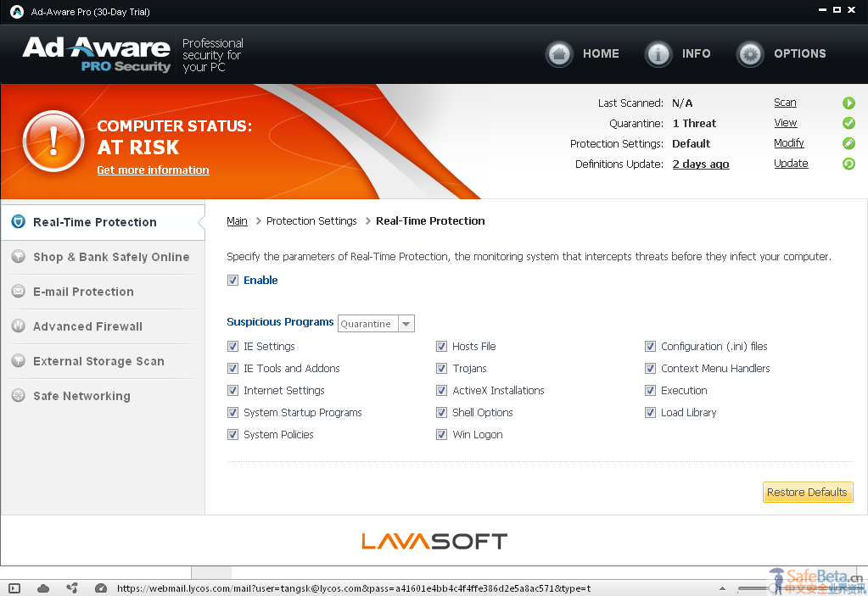
Task: Click the green Scan play icon
Action: point(848,103)
